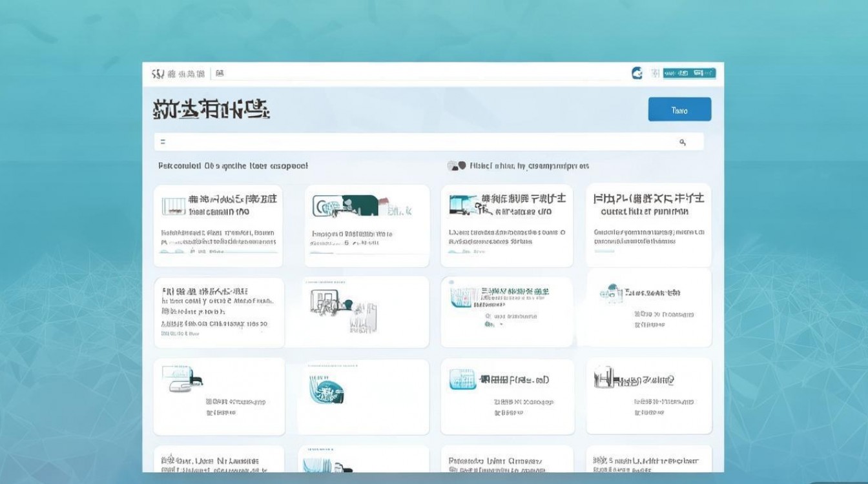Image resolution: width=868 pixels, height=484 pixels.
Task: Click the overlapping circles icon above third card column
Action: pyautogui.click(x=457, y=166)
